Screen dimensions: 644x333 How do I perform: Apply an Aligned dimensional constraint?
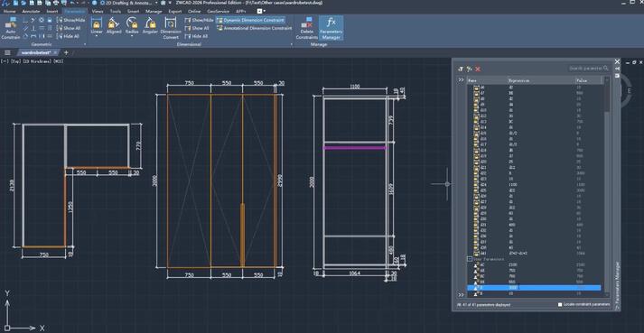coord(114,25)
